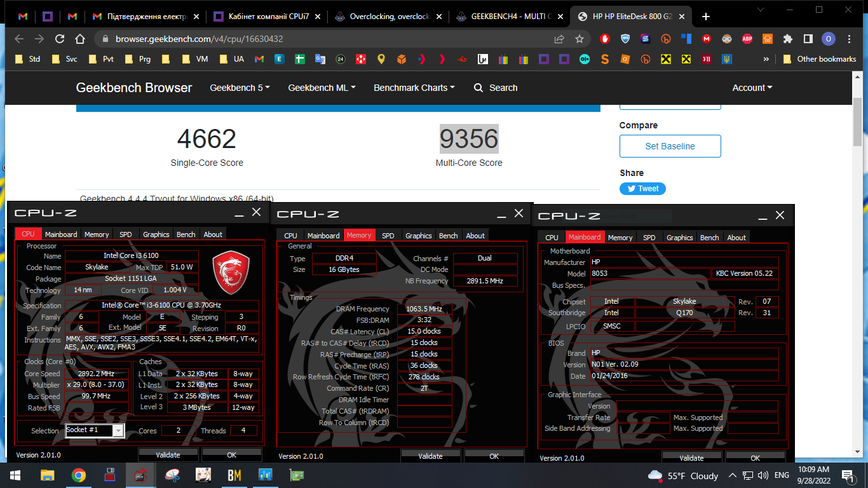Expand the Geekbench ML menu
Viewport: 868px width, 488px height.
point(322,88)
